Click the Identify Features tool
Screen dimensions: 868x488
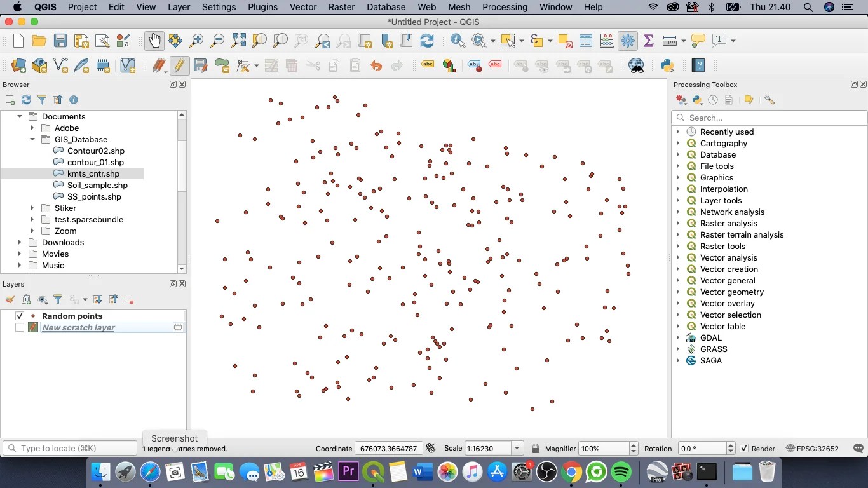point(457,40)
